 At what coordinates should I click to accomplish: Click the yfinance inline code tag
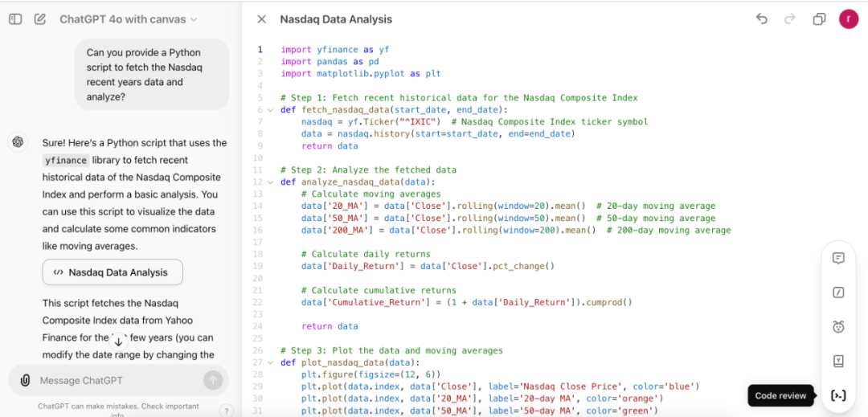pyautogui.click(x=66, y=161)
